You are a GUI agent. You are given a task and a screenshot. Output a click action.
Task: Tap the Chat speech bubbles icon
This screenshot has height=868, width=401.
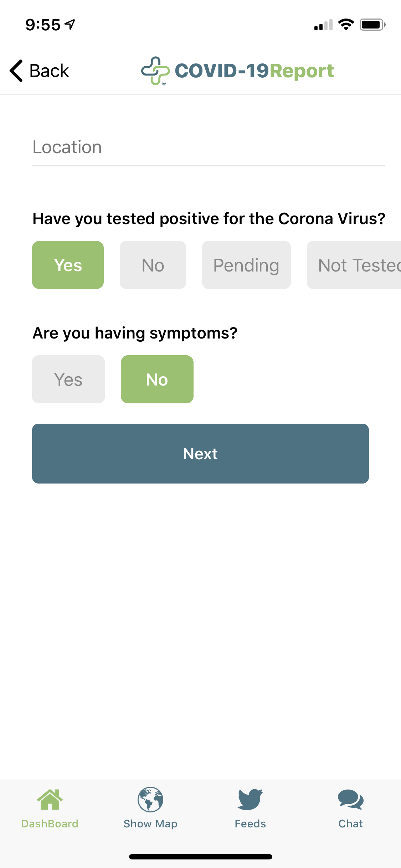[x=351, y=800]
